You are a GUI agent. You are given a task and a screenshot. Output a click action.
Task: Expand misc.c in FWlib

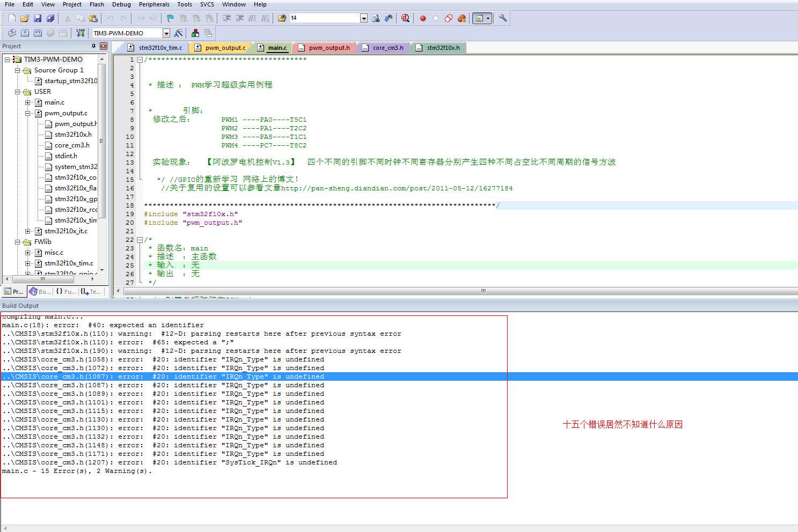point(28,253)
